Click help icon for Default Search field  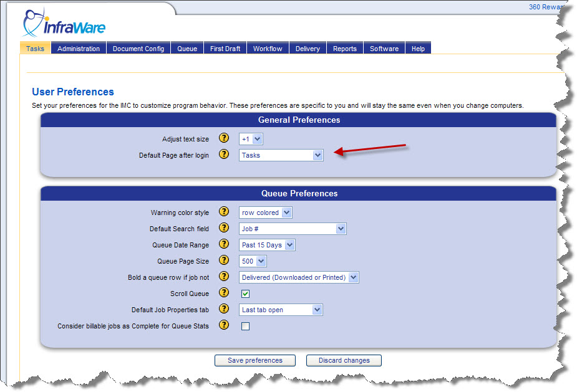[x=224, y=229]
